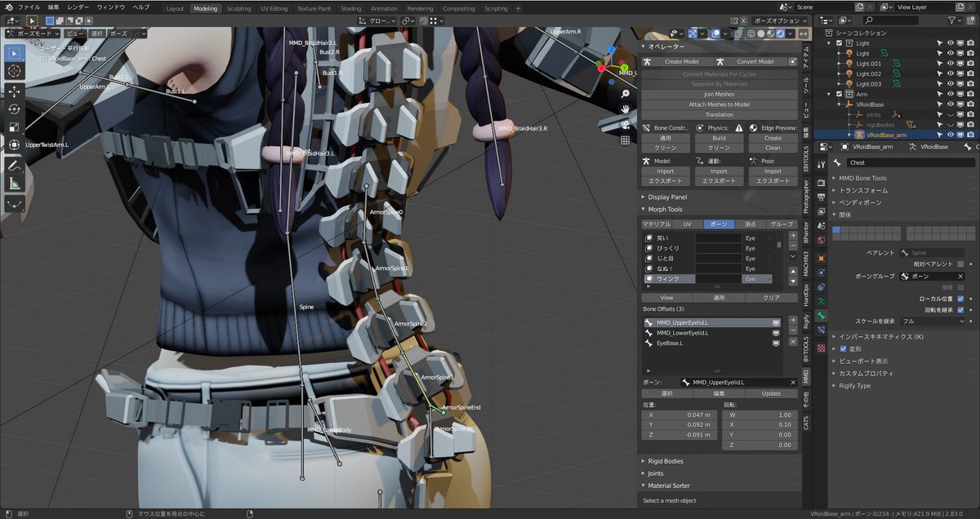
Task: Click the camera view icon in the viewport
Action: pyautogui.click(x=626, y=124)
